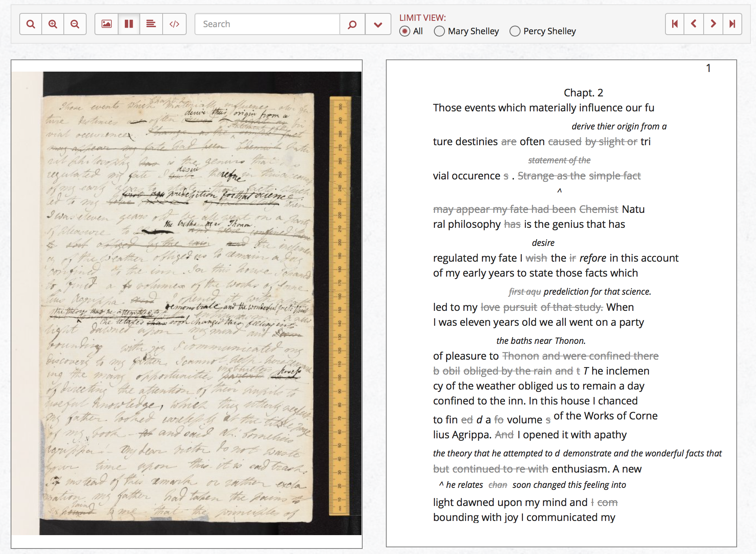Click the page number 1 label
Screen dimensions: 756x554
click(x=708, y=68)
